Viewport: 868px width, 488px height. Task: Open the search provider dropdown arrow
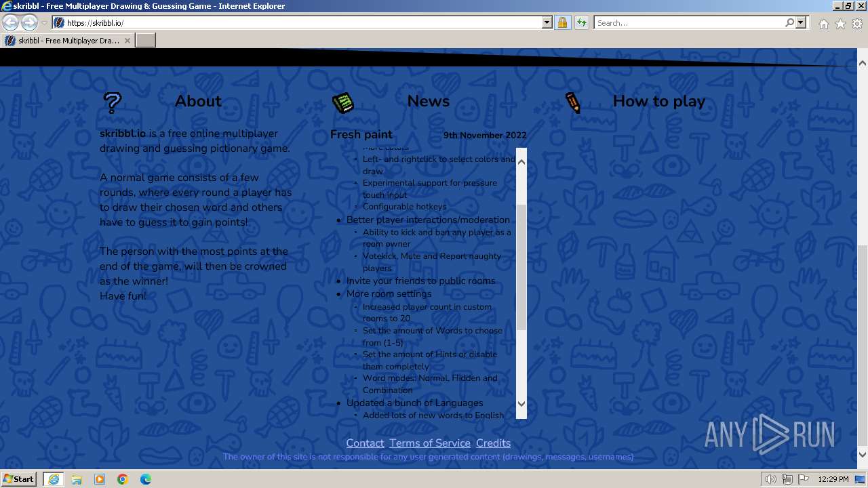click(x=801, y=22)
